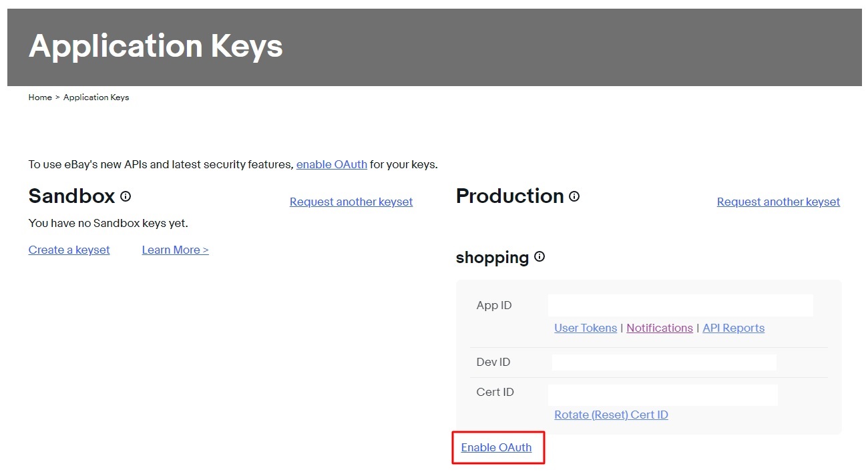Image resolution: width=868 pixels, height=474 pixels.
Task: Select the Dev ID value field
Action: point(664,363)
